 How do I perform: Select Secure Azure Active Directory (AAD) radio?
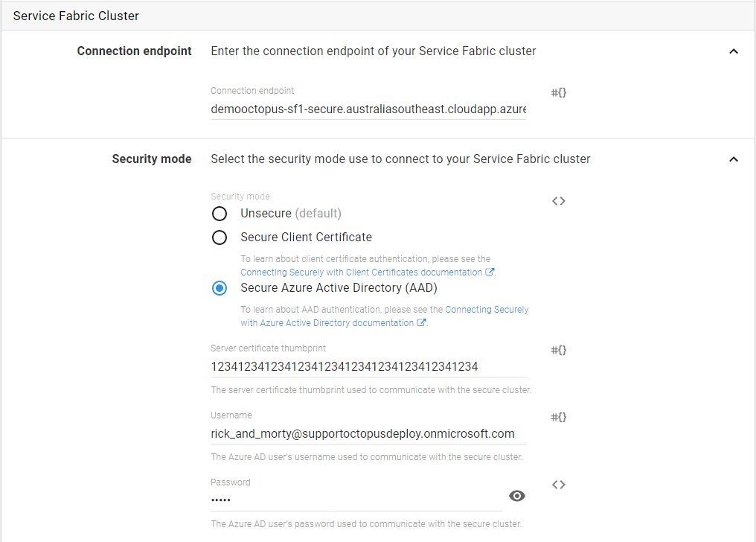pyautogui.click(x=220, y=288)
